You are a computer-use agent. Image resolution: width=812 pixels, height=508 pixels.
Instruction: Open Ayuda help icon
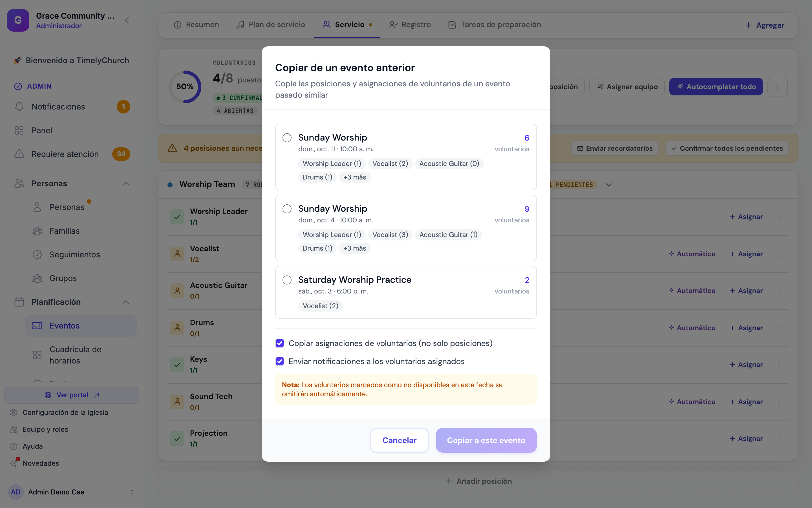[x=14, y=446]
